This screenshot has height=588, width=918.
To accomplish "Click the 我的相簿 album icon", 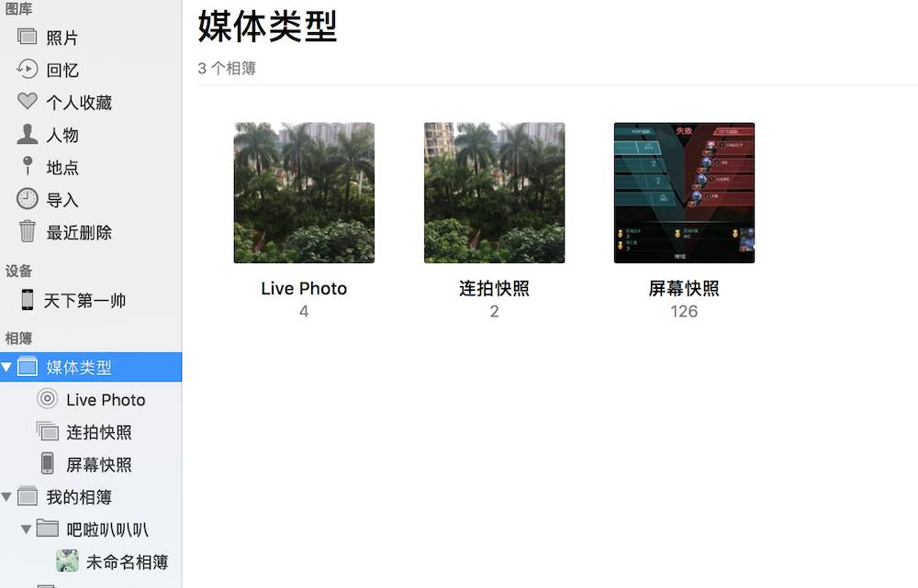I will click(27, 496).
